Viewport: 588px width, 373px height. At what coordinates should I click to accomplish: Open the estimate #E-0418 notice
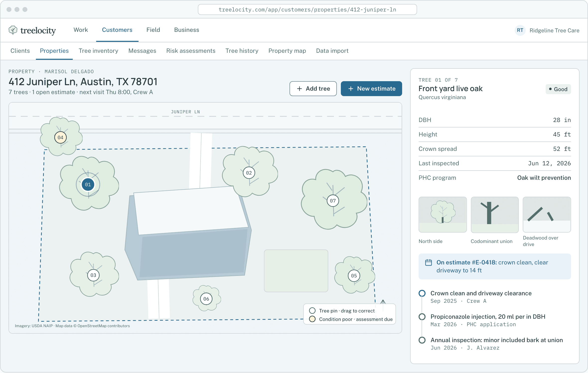tap(495, 266)
